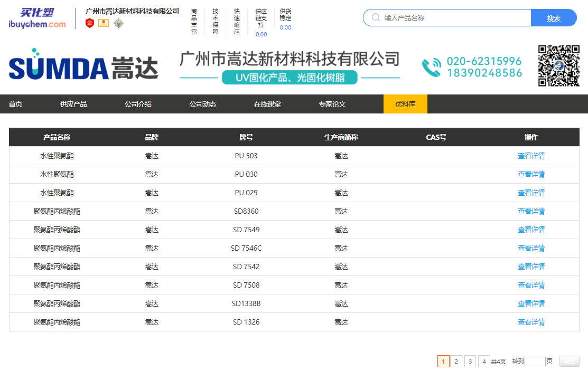The height and width of the screenshot is (371, 588).
Task: Click the SD 7546C grade cell
Action: click(x=246, y=248)
